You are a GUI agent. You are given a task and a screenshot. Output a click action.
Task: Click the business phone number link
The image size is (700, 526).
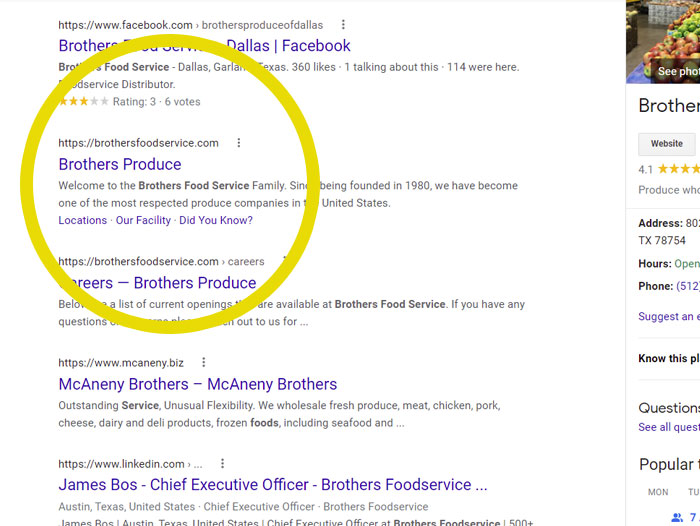(688, 286)
